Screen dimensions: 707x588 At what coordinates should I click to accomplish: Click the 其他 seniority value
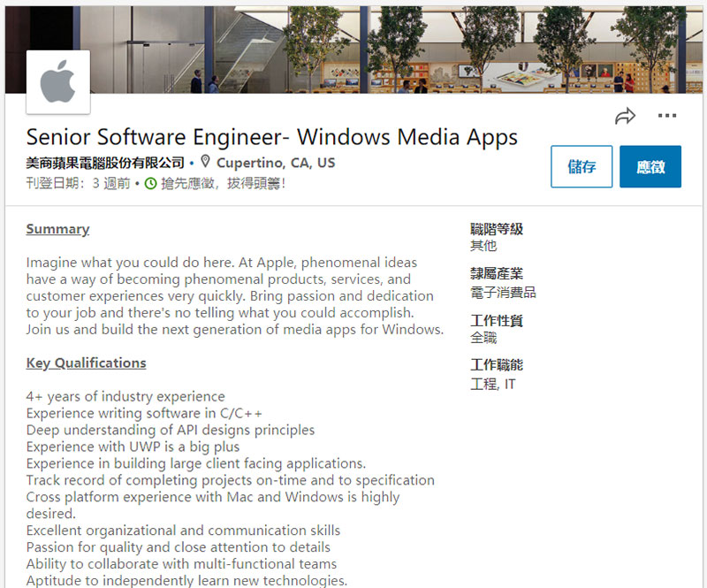483,246
